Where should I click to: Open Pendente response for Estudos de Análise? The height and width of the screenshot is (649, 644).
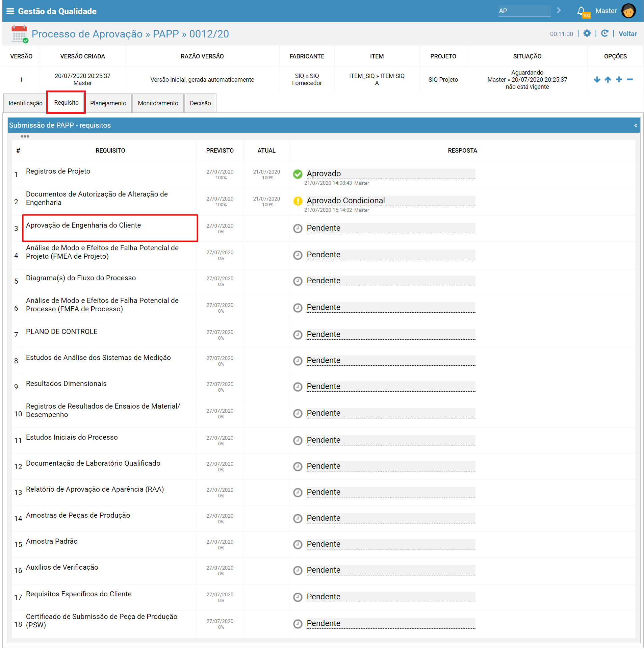coord(391,360)
